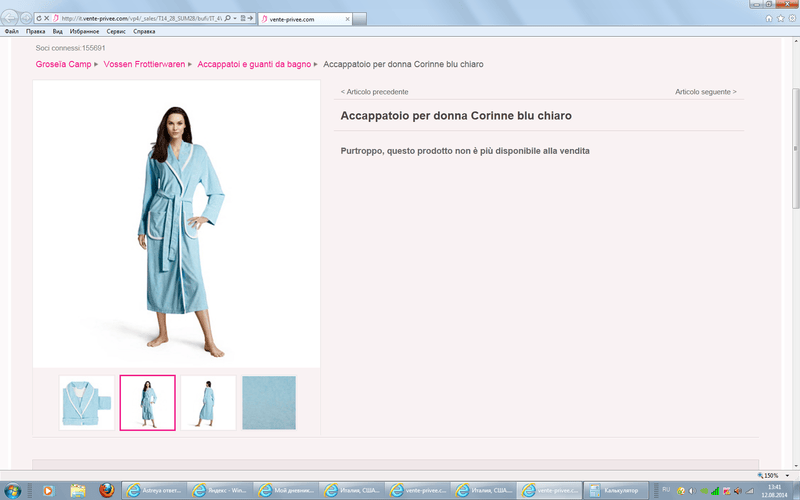Select the side-view model thumbnail
The height and width of the screenshot is (500, 800).
point(208,403)
